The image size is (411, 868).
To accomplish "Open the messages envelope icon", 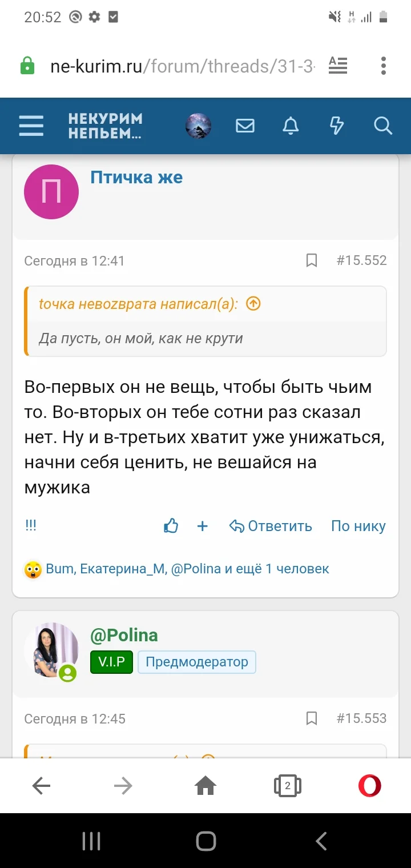I will pos(245,126).
